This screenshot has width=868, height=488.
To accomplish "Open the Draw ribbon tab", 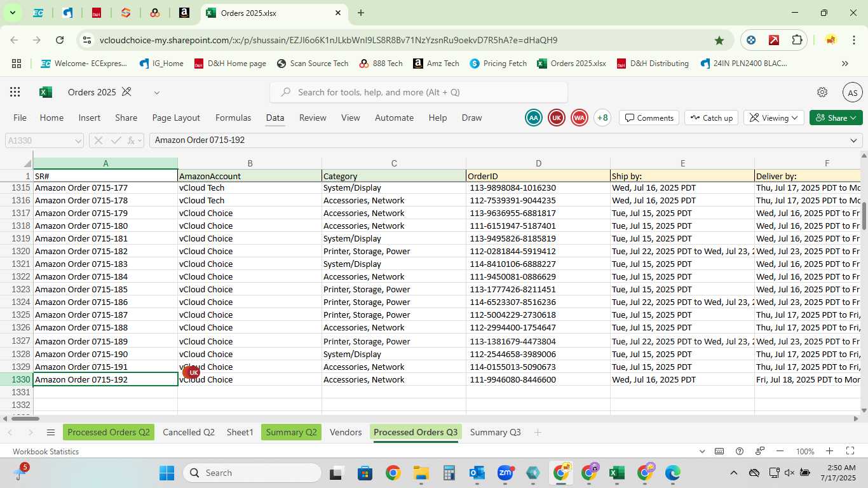I will [x=471, y=118].
